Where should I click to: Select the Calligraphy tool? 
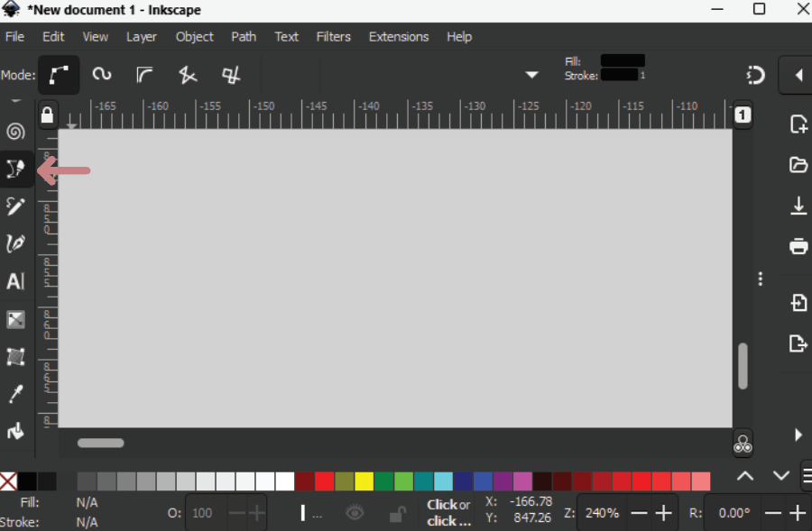(x=15, y=243)
